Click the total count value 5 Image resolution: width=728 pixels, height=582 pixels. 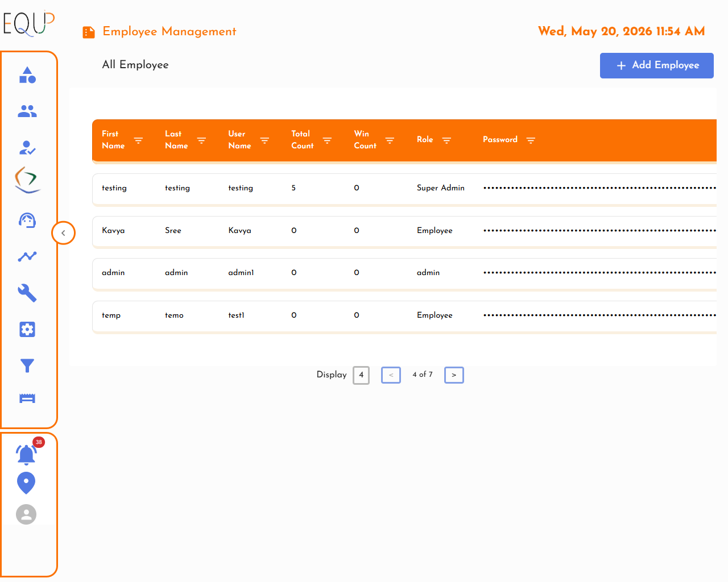293,188
